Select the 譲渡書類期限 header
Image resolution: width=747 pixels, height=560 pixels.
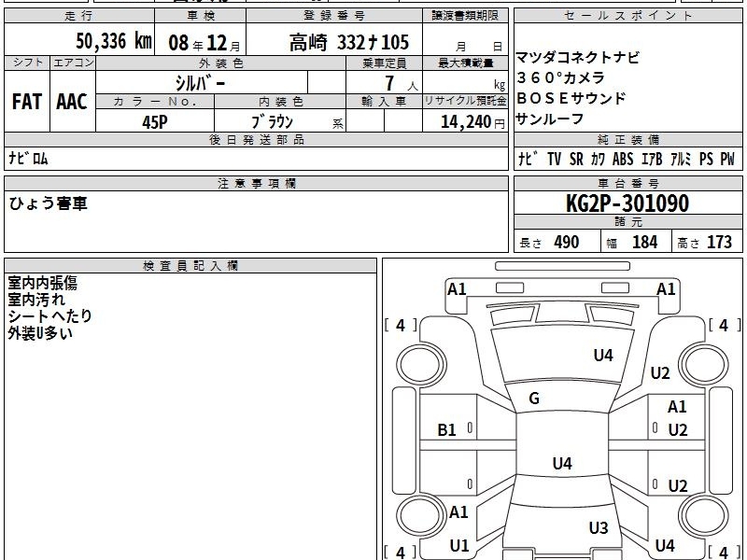tap(465, 16)
